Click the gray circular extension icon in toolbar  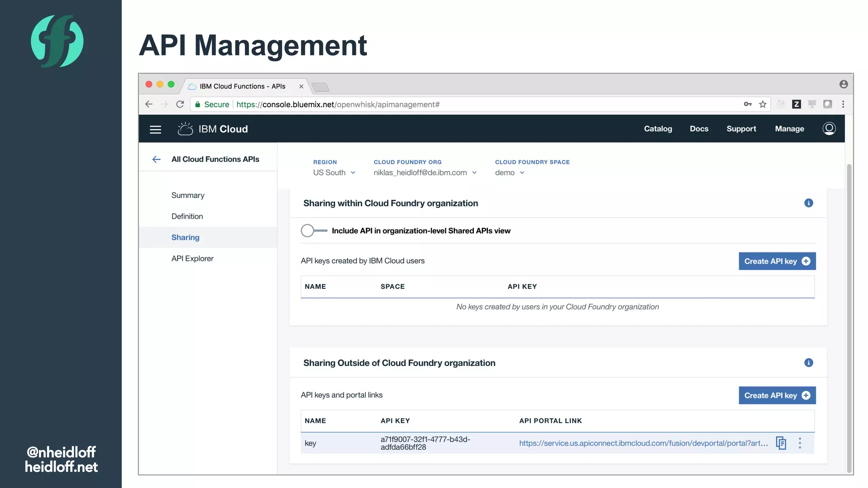(x=781, y=104)
